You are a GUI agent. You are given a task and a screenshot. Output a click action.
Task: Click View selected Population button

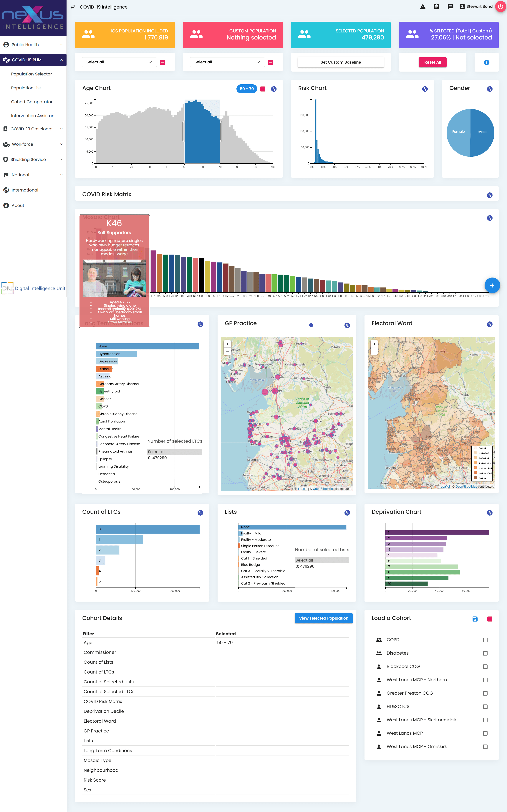[x=323, y=618]
